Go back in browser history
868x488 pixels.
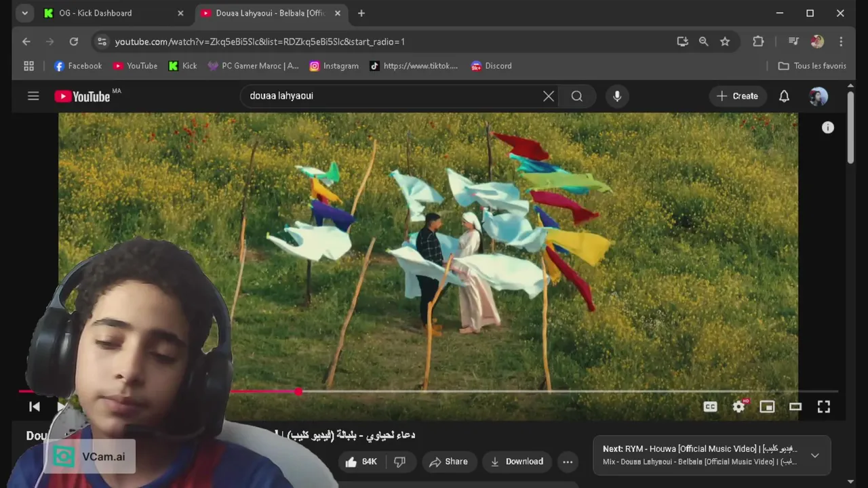coord(26,41)
